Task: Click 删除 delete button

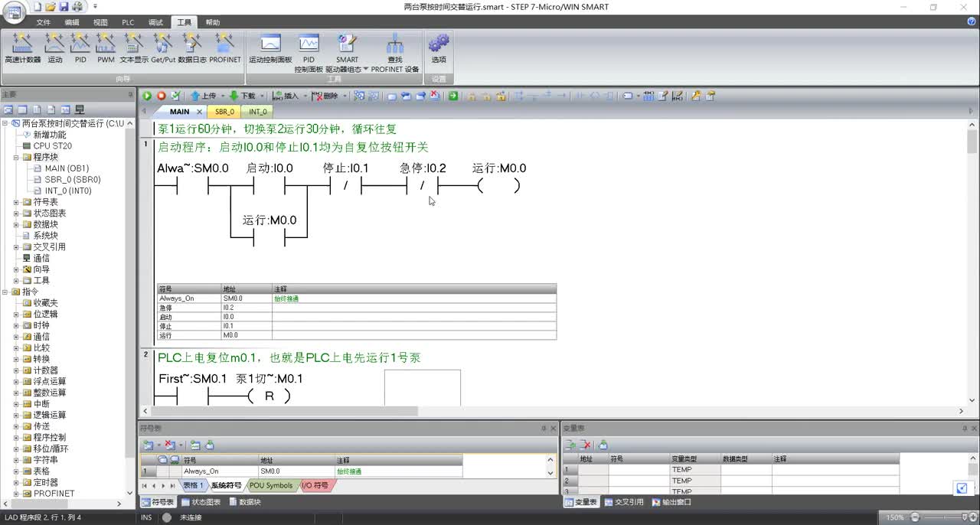Action: [325, 96]
